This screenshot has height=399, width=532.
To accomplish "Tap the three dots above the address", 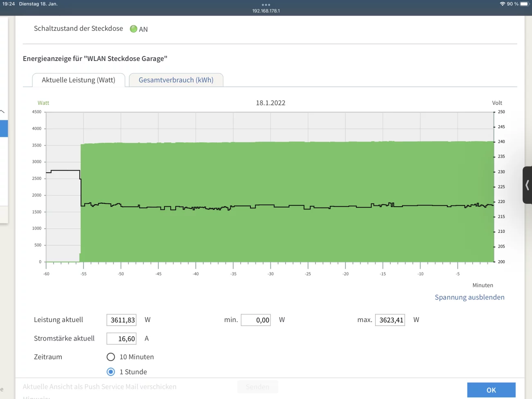I will pyautogui.click(x=266, y=5).
